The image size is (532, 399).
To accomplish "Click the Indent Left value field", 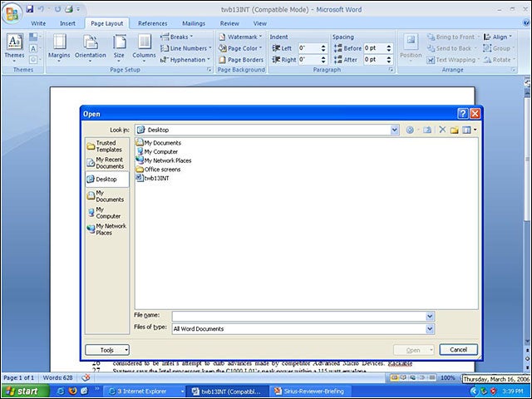I will [308, 48].
